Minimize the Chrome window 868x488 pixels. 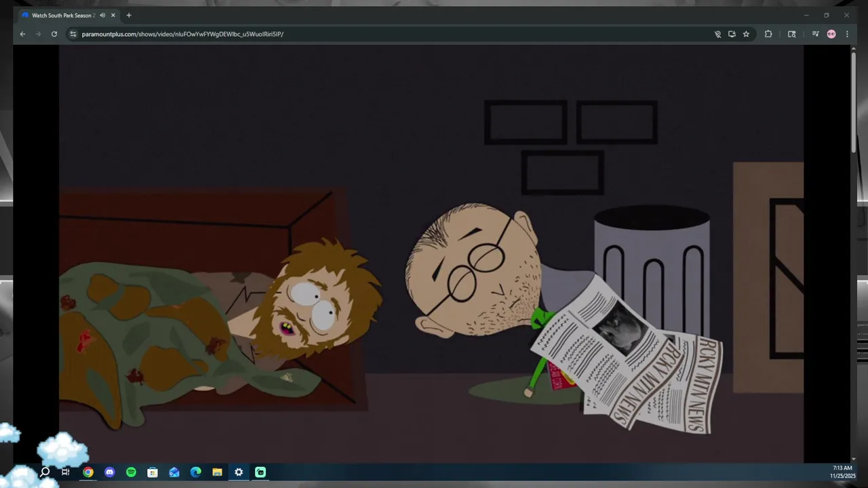pos(806,15)
